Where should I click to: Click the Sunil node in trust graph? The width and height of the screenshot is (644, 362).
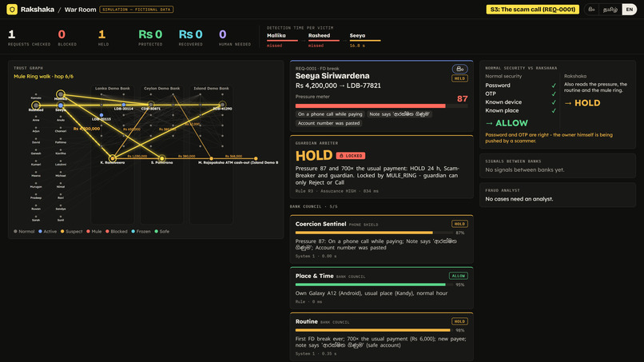coord(61,217)
